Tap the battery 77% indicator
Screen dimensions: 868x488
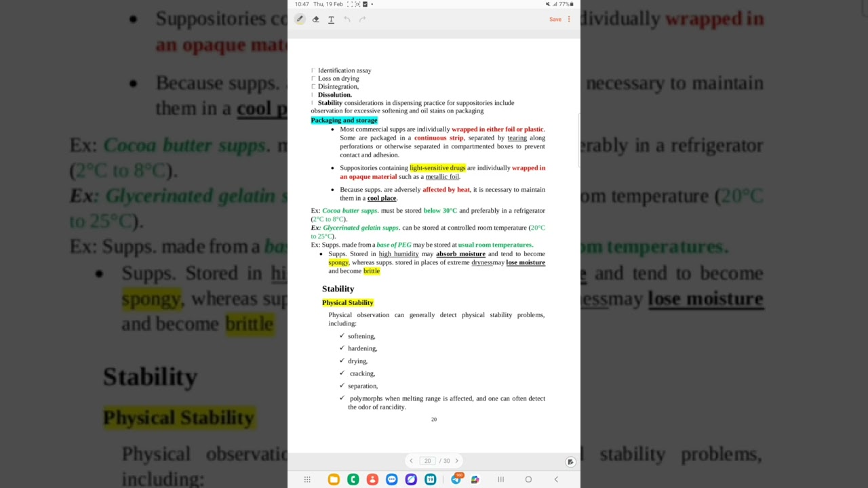tap(566, 4)
